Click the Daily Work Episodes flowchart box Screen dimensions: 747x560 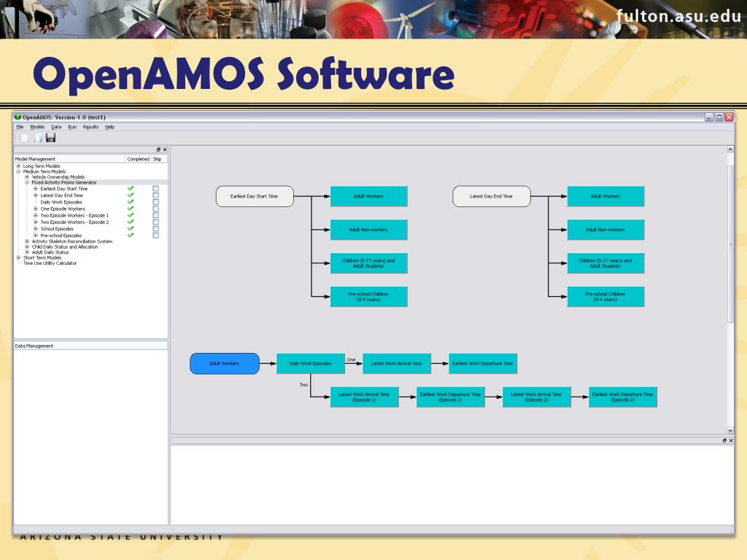pos(311,363)
